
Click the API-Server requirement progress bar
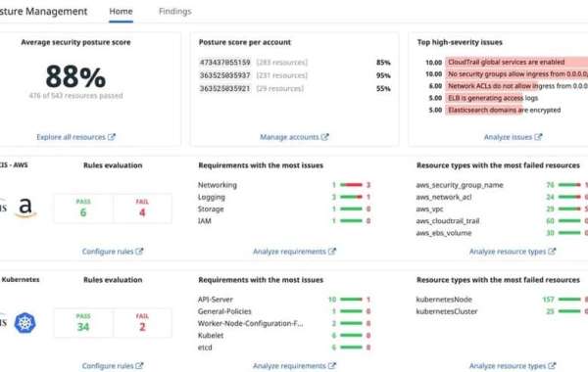click(x=352, y=300)
